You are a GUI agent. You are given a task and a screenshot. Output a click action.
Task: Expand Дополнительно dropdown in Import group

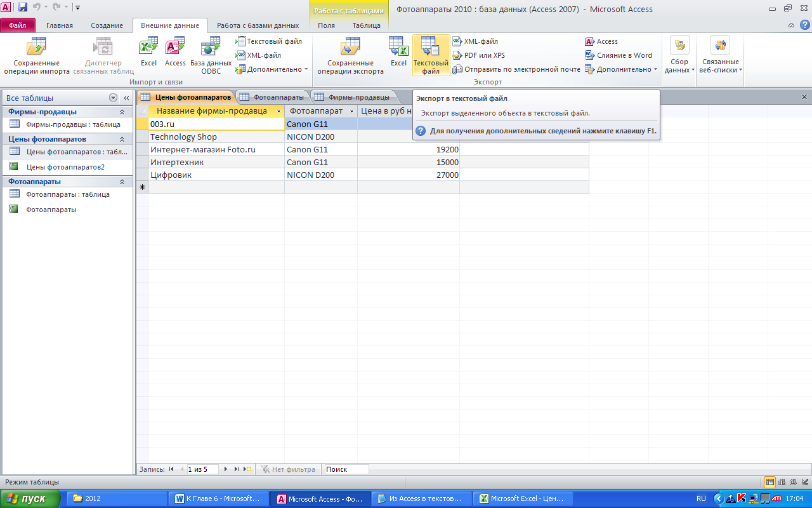point(272,69)
